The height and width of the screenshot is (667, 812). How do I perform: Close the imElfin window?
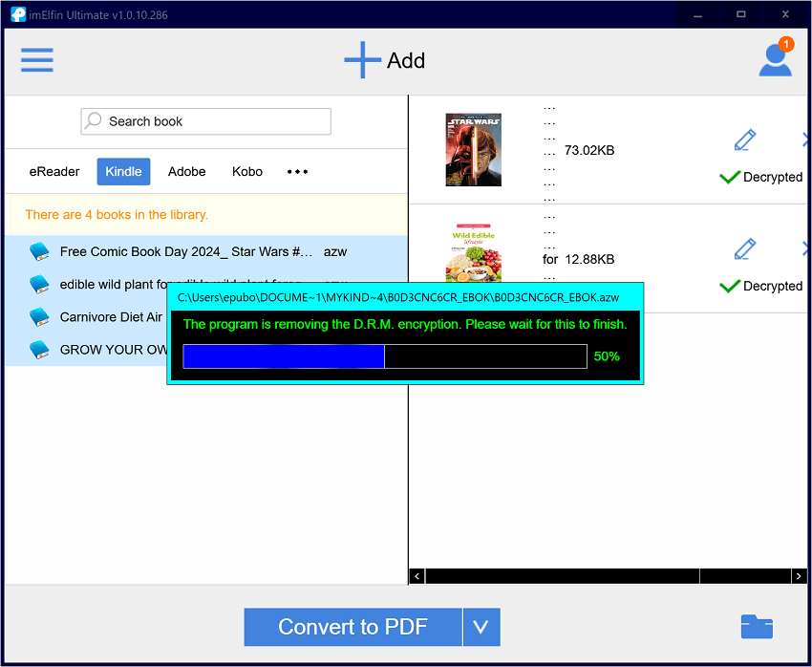pos(785,14)
